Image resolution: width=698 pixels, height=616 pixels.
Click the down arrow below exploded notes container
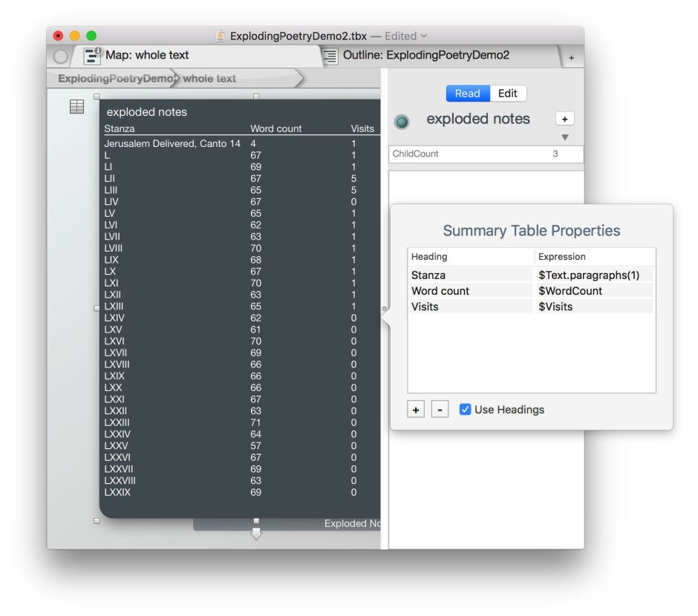click(256, 534)
